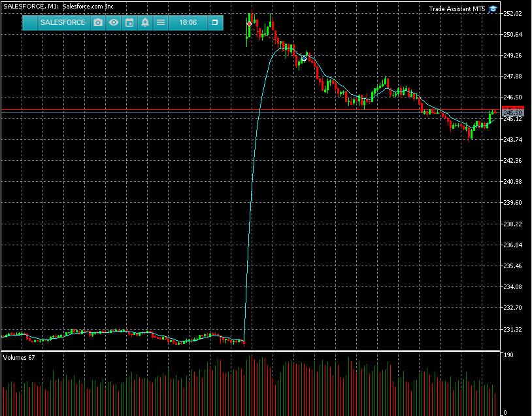The width and height of the screenshot is (532, 416).
Task: Select the red sell arrow trade marker
Action: click(250, 24)
